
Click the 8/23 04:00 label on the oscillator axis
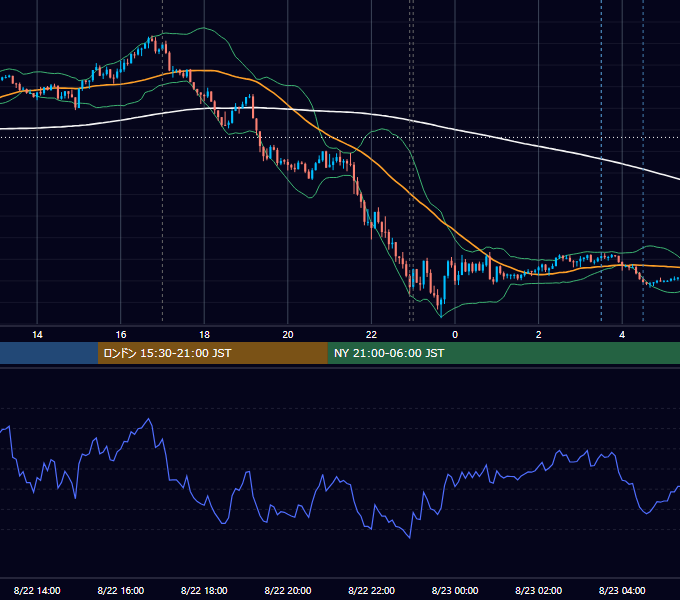(622, 590)
